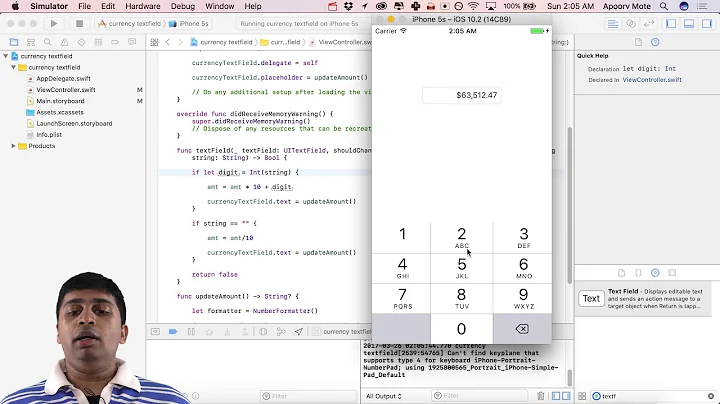The height and width of the screenshot is (404, 720).
Task: Toggle the variables view pane button
Action: [x=556, y=396]
